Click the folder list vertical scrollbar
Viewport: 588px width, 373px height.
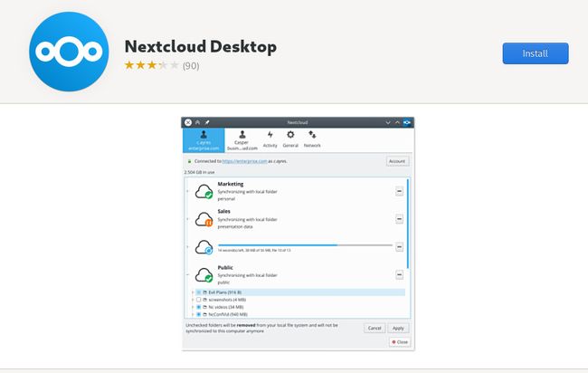pyautogui.click(x=408, y=224)
